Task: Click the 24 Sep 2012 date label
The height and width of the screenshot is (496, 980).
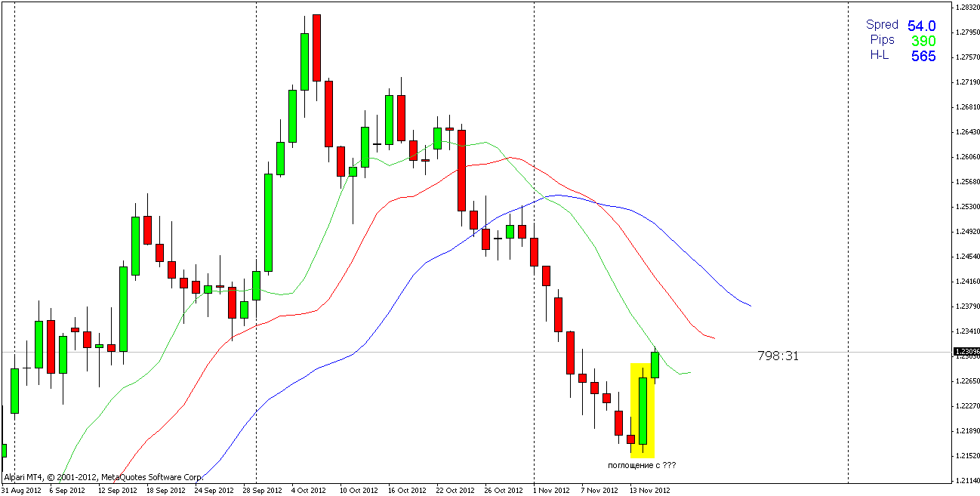Action: (214, 490)
